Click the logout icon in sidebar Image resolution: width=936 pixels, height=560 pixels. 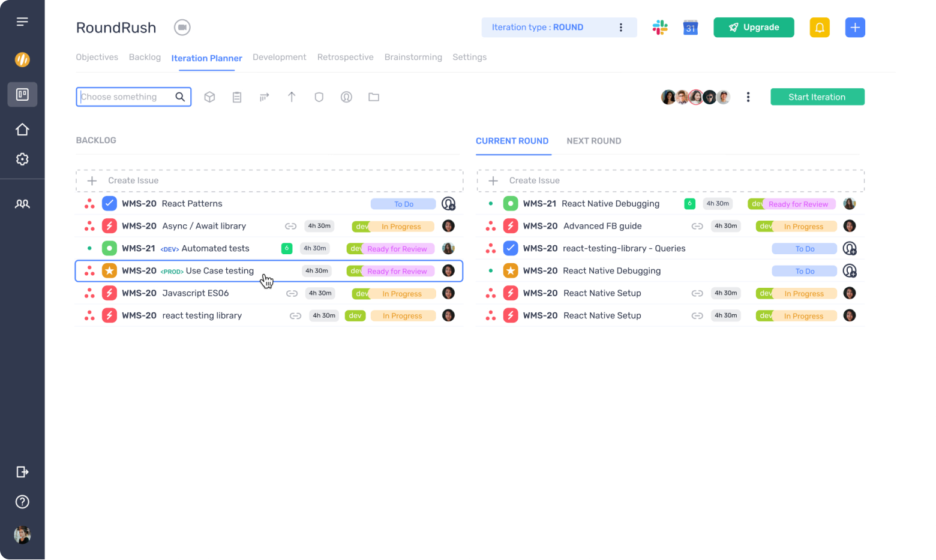coord(22,472)
